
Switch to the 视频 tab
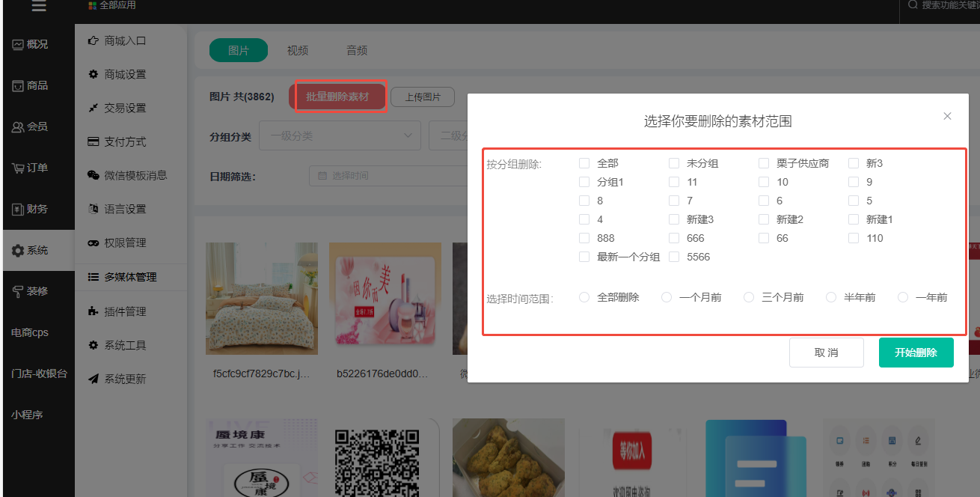[297, 50]
